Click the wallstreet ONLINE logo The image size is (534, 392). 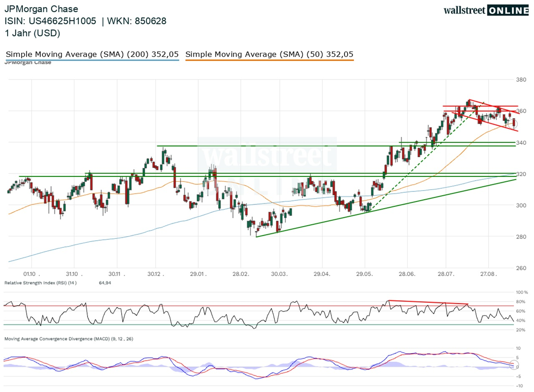[x=486, y=10]
